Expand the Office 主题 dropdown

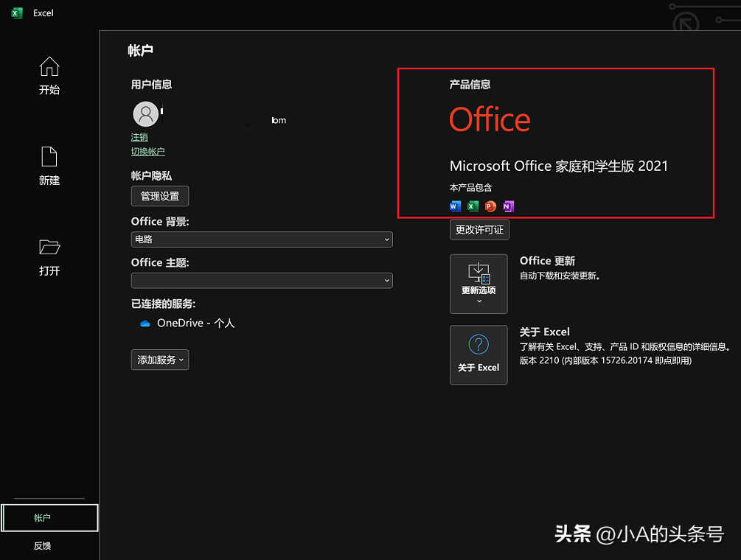tap(262, 281)
